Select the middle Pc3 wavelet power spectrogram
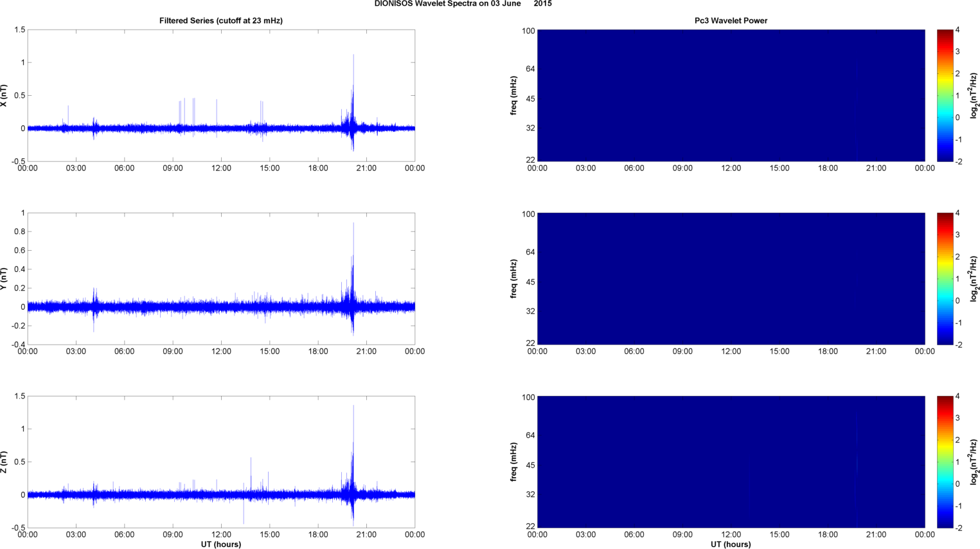Image resolution: width=980 pixels, height=549 pixels. (x=731, y=278)
